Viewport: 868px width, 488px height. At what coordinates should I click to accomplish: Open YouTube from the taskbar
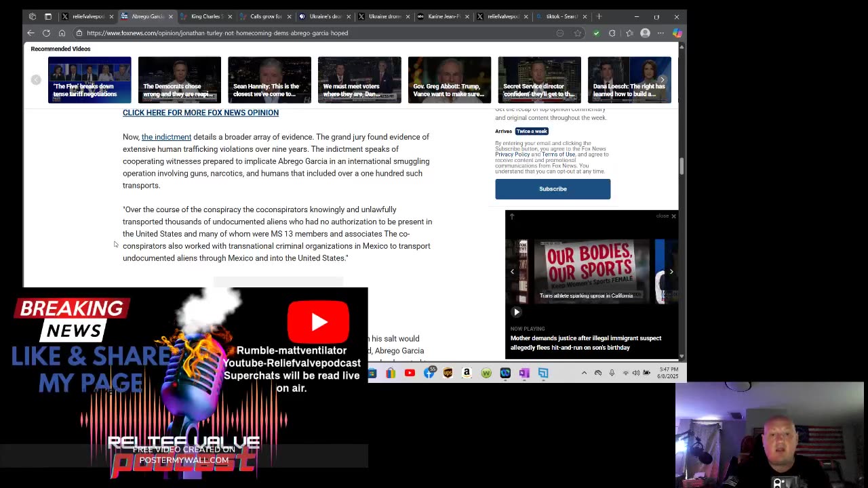click(410, 373)
